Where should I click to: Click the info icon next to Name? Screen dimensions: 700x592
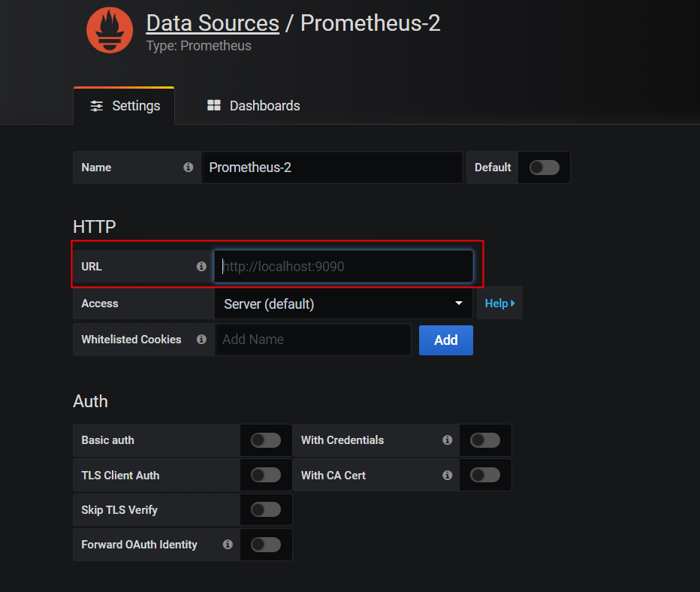[x=189, y=168]
